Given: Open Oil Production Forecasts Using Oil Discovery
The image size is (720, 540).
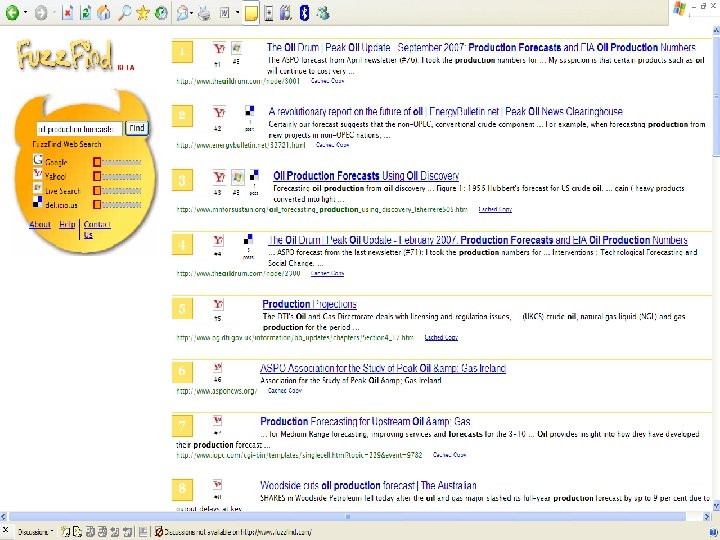Looking at the screenshot, I should pyautogui.click(x=366, y=176).
